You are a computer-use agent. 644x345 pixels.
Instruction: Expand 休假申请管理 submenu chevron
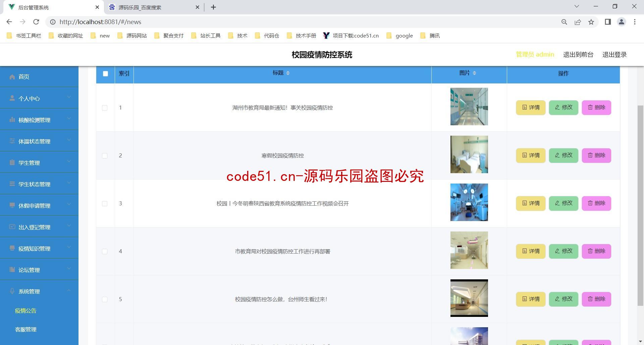[x=69, y=204]
